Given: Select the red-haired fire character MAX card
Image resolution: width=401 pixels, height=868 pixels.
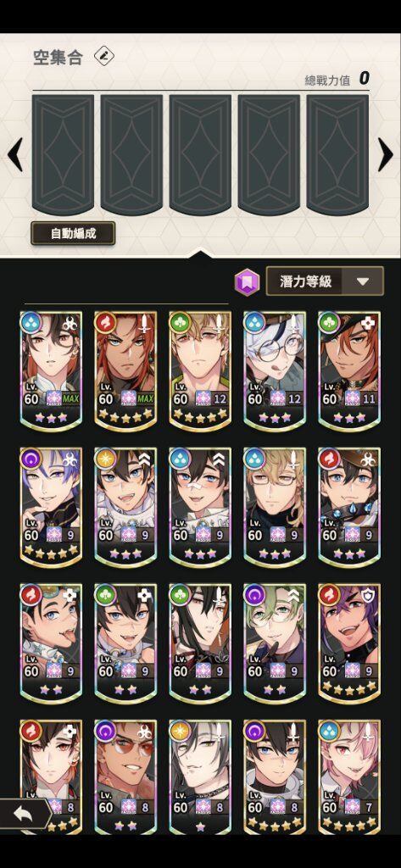Looking at the screenshot, I should [125, 370].
